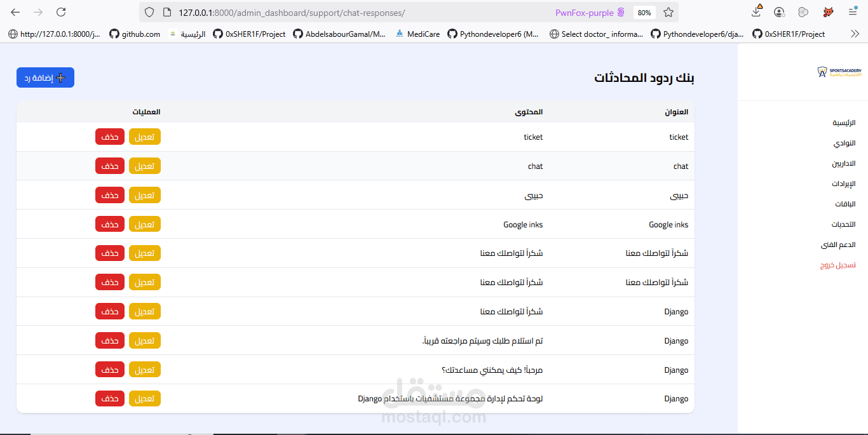
Task: Click the page info icon in the address bar
Action: pos(167,12)
